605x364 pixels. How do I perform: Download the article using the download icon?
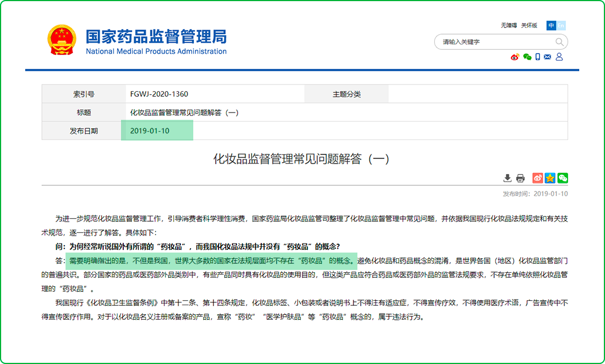(x=508, y=178)
